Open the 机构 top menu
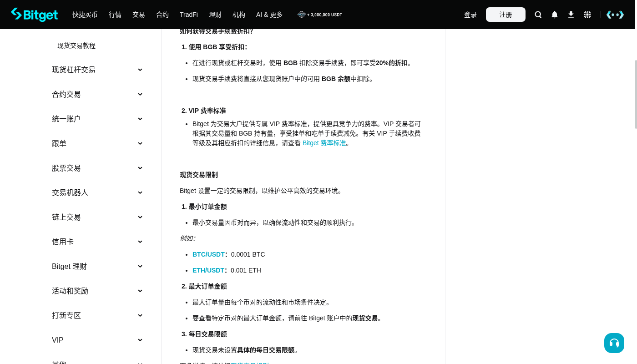The width and height of the screenshot is (637, 364). [x=239, y=15]
